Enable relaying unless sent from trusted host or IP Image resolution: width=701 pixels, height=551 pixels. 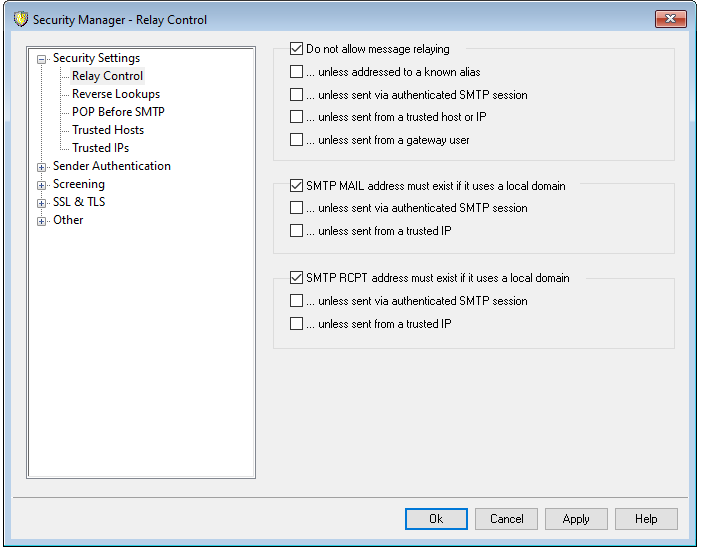click(296, 118)
